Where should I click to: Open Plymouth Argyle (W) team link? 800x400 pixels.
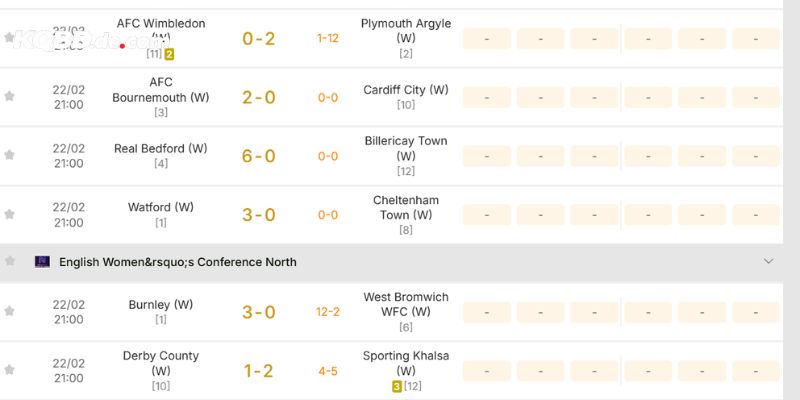click(x=406, y=30)
